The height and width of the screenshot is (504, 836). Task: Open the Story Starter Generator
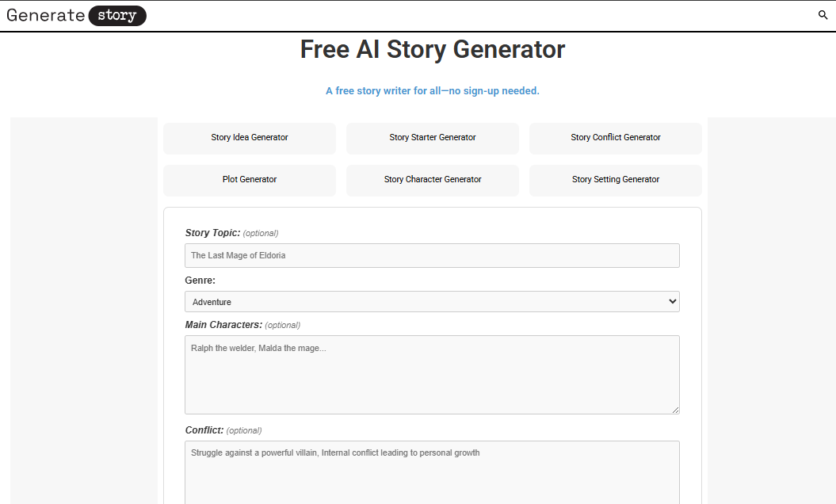[432, 138]
